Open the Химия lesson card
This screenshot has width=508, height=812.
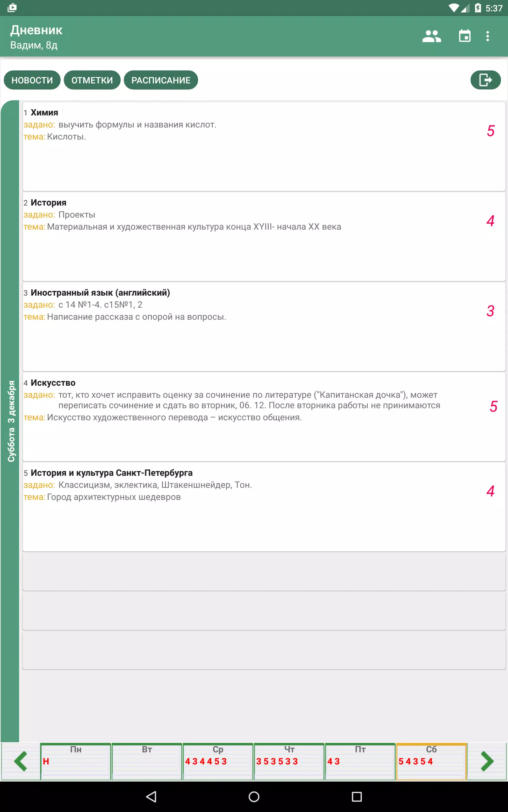(264, 147)
